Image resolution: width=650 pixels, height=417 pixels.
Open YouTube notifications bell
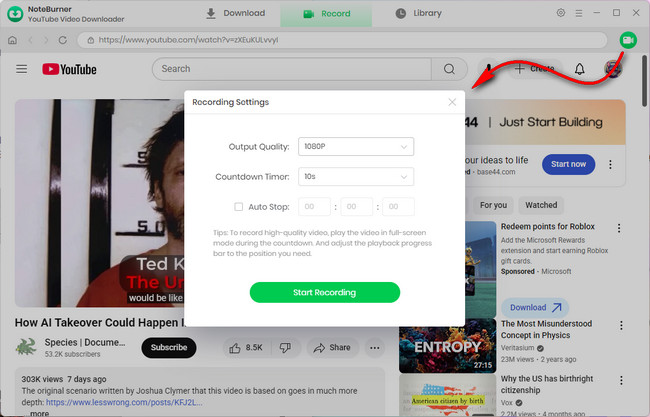click(x=580, y=69)
